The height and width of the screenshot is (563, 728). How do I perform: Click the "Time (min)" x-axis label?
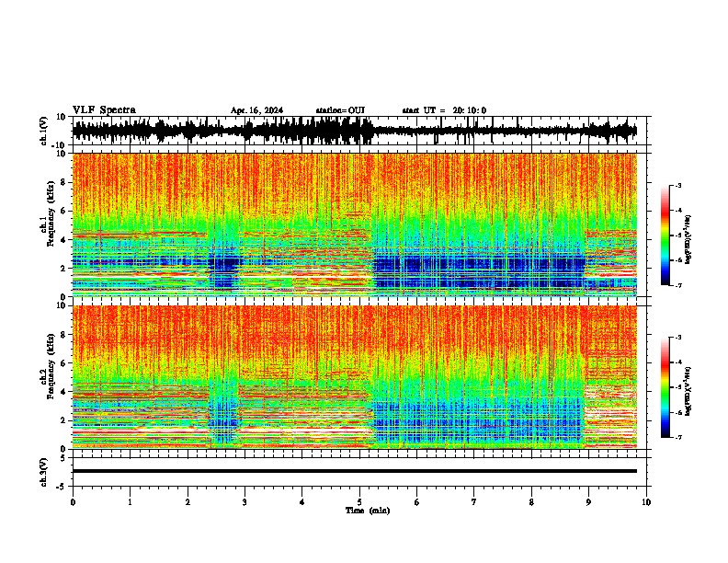point(368,511)
